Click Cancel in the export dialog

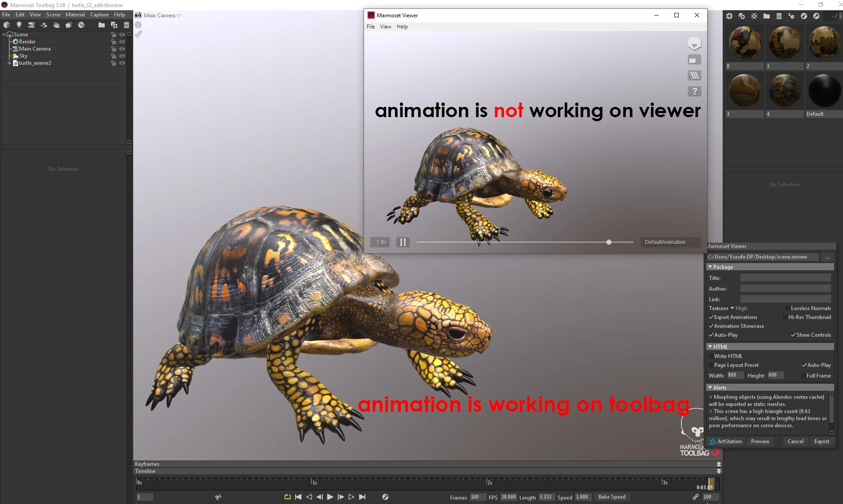click(x=796, y=441)
